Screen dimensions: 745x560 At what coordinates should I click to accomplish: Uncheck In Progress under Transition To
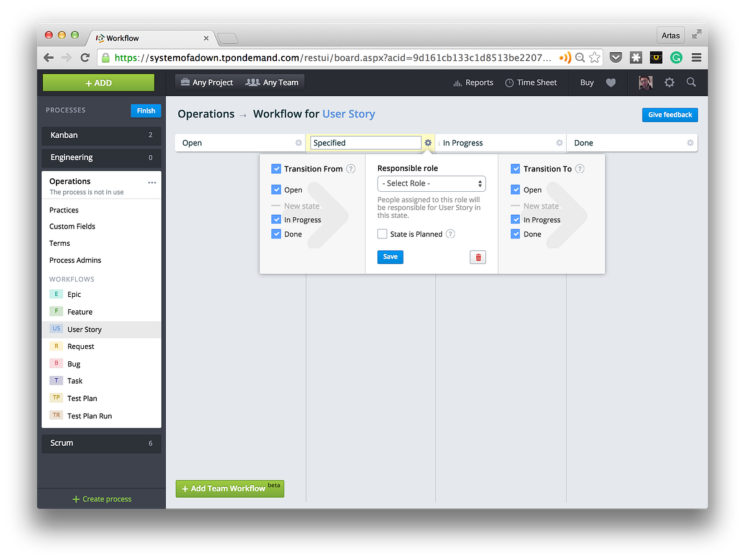click(515, 220)
